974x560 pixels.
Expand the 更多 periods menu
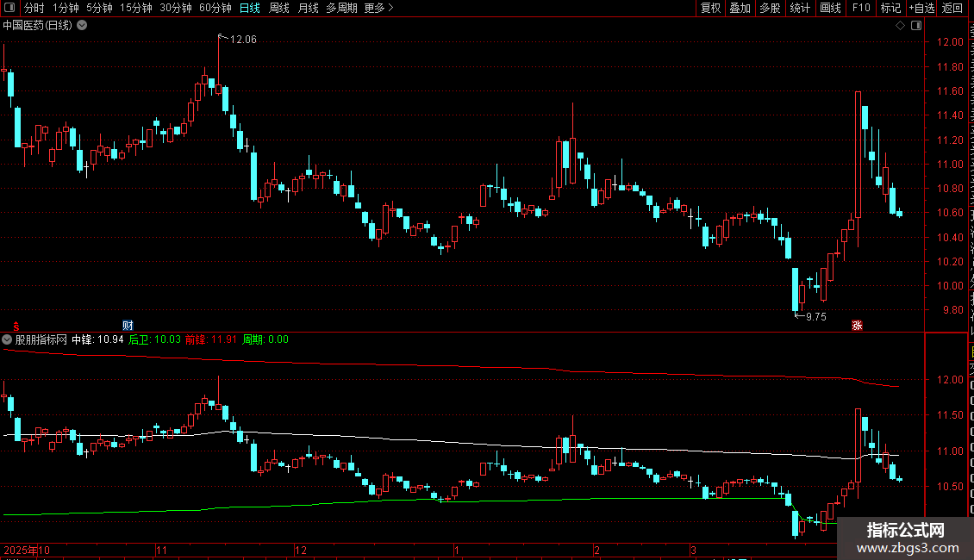click(x=378, y=8)
